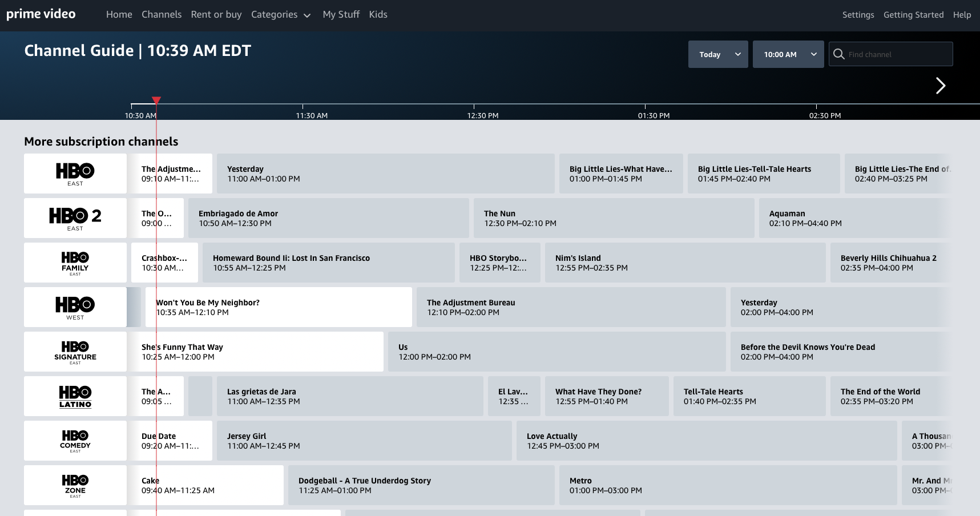
Task: Select the HBO Signature channel logo
Action: pyautogui.click(x=75, y=352)
